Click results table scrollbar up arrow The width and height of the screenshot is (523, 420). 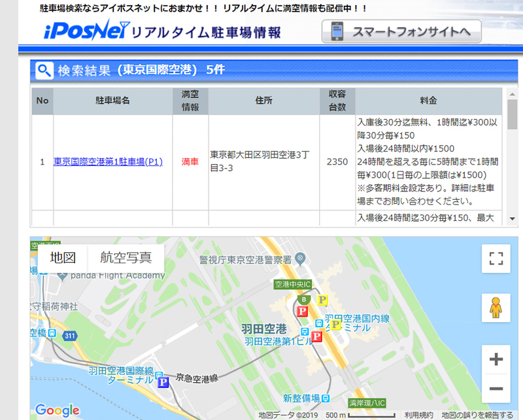click(513, 95)
